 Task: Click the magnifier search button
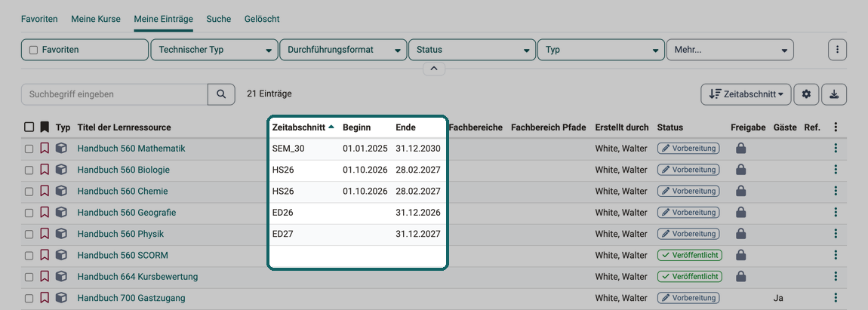[221, 94]
